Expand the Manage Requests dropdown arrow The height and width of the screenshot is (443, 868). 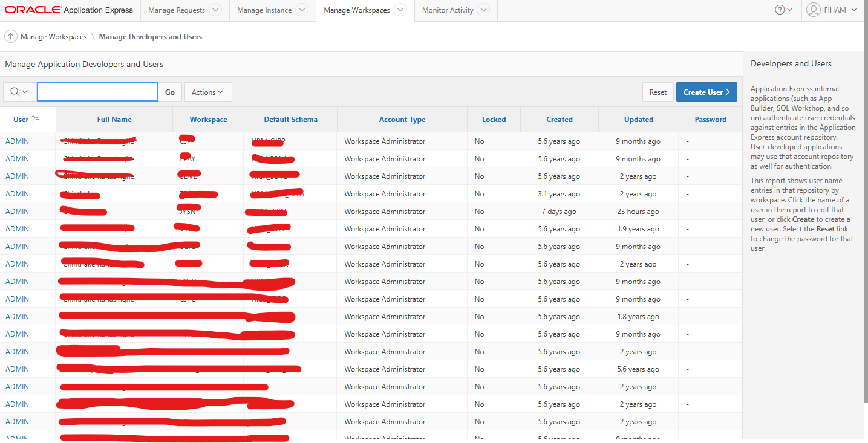215,10
